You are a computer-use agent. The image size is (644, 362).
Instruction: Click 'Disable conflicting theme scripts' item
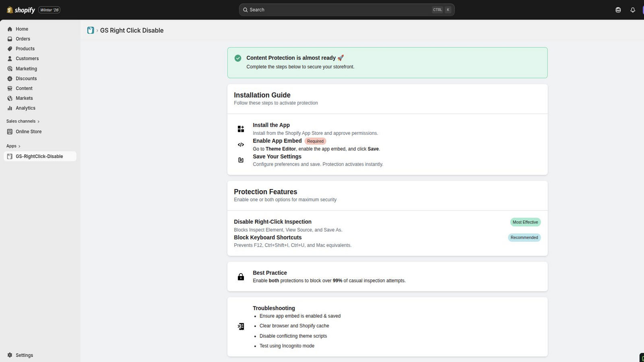coord(293,336)
